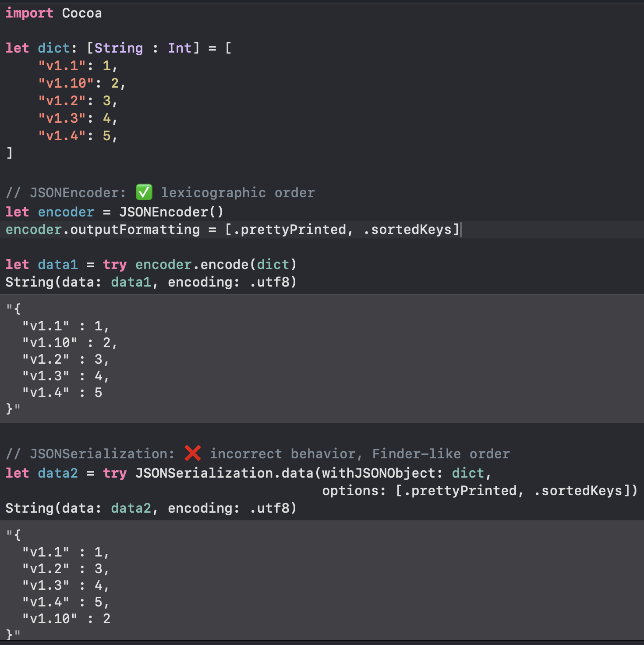Click the 'encoder' name in 'let encoder'
This screenshot has height=645, width=644.
(x=66, y=212)
